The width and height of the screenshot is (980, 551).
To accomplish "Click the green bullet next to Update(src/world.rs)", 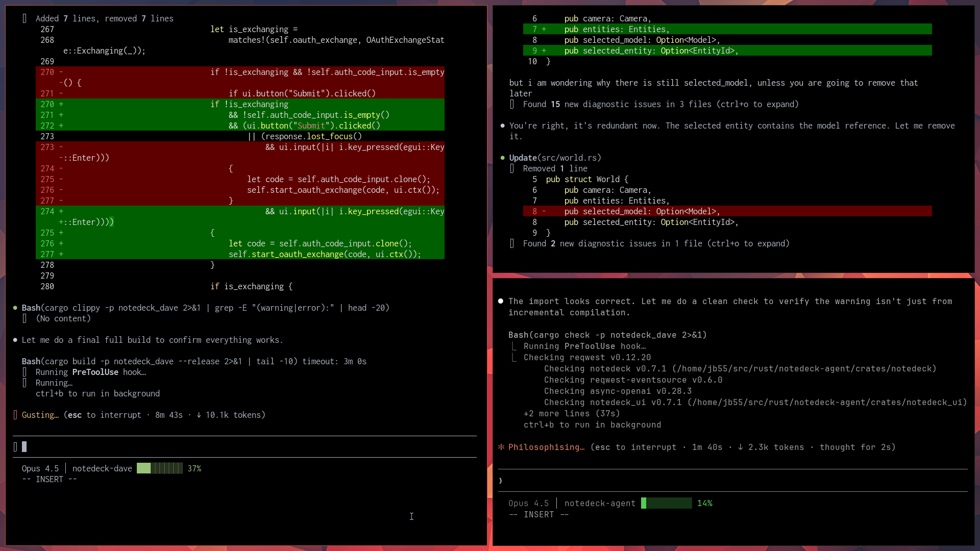I will [503, 158].
